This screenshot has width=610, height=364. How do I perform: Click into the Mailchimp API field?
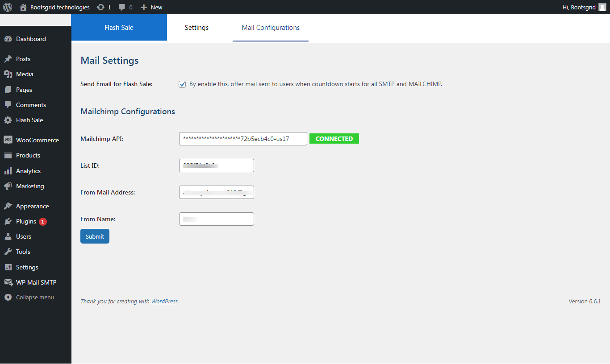tap(243, 139)
